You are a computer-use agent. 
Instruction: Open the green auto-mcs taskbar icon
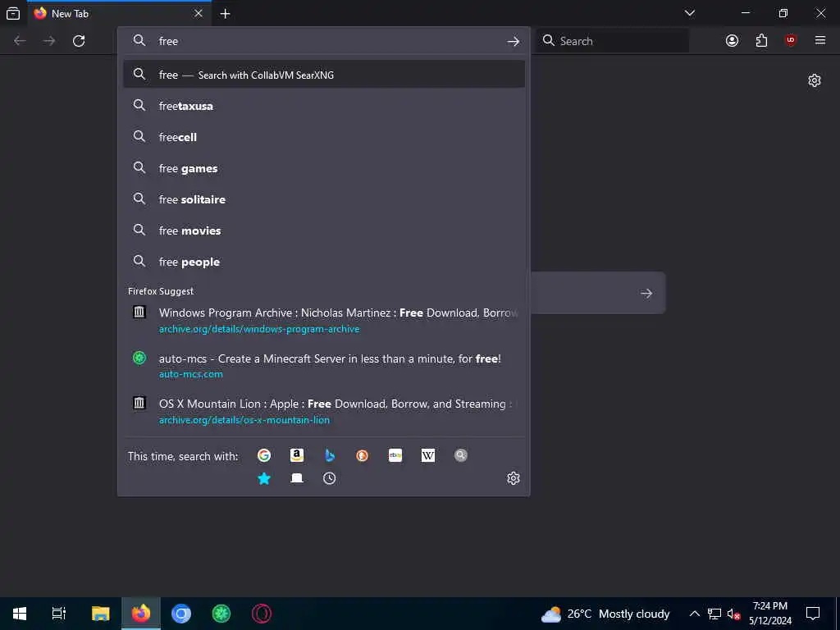click(x=221, y=614)
